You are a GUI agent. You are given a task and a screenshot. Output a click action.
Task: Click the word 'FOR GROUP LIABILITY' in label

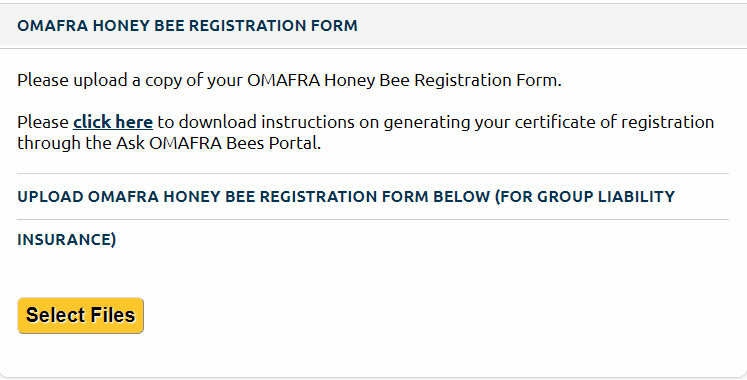coord(585,197)
